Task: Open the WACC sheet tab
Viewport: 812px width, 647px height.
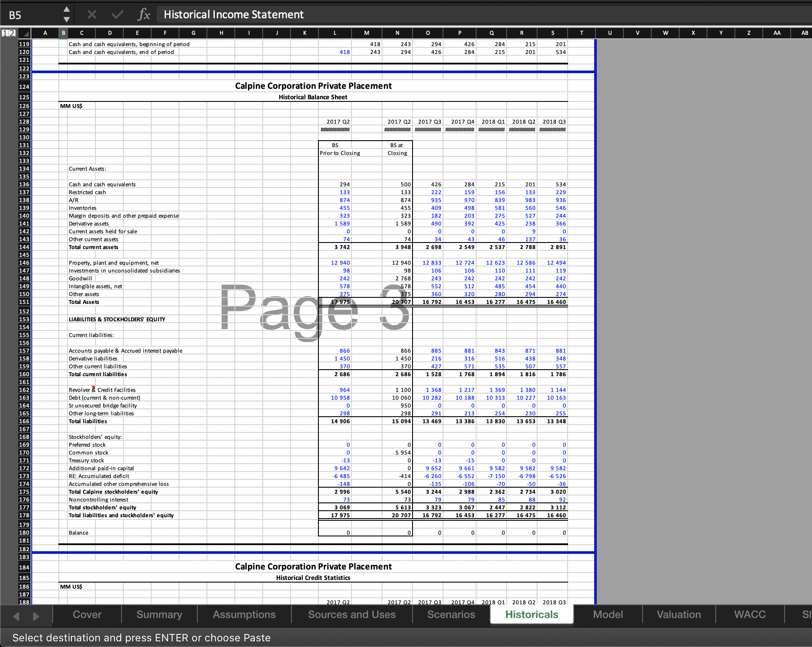Action: tap(750, 614)
